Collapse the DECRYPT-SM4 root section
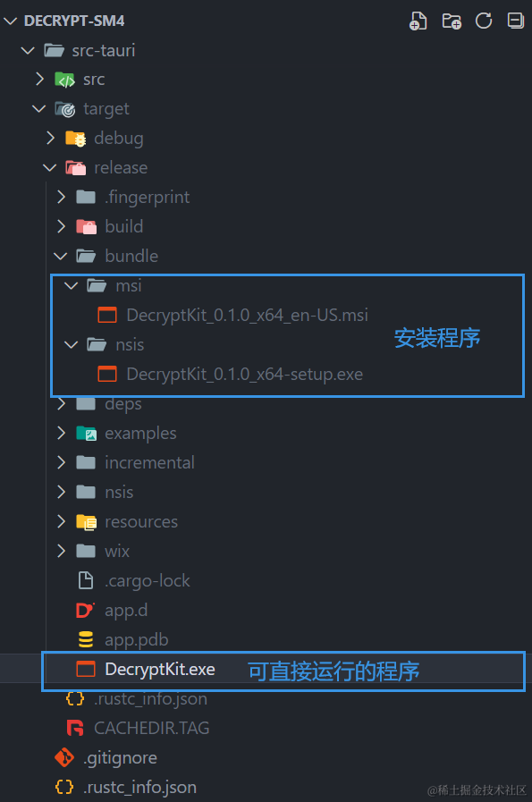The image size is (532, 802). pyautogui.click(x=10, y=21)
